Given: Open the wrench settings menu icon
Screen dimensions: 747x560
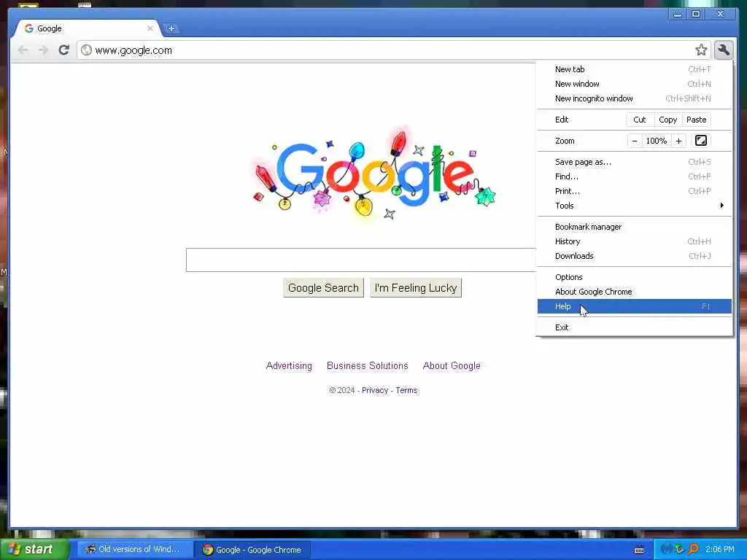Looking at the screenshot, I should 723,50.
